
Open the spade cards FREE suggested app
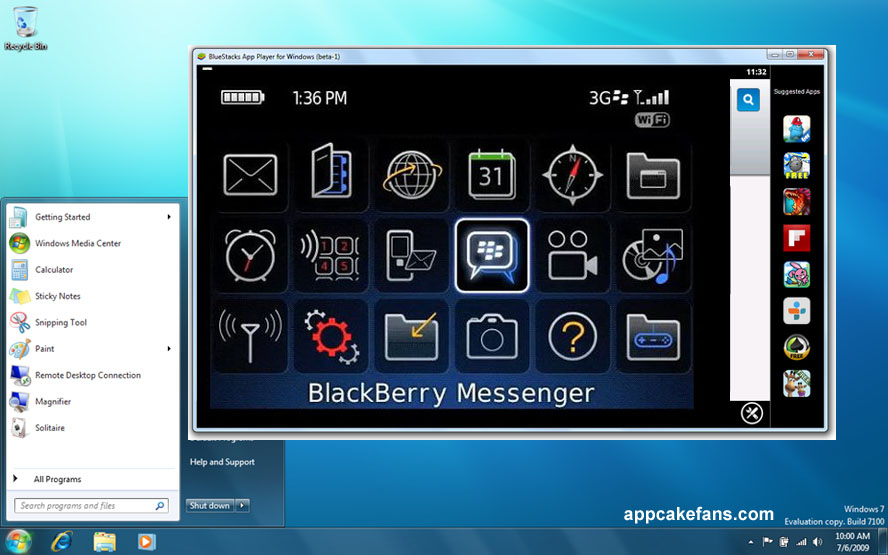pos(797,347)
